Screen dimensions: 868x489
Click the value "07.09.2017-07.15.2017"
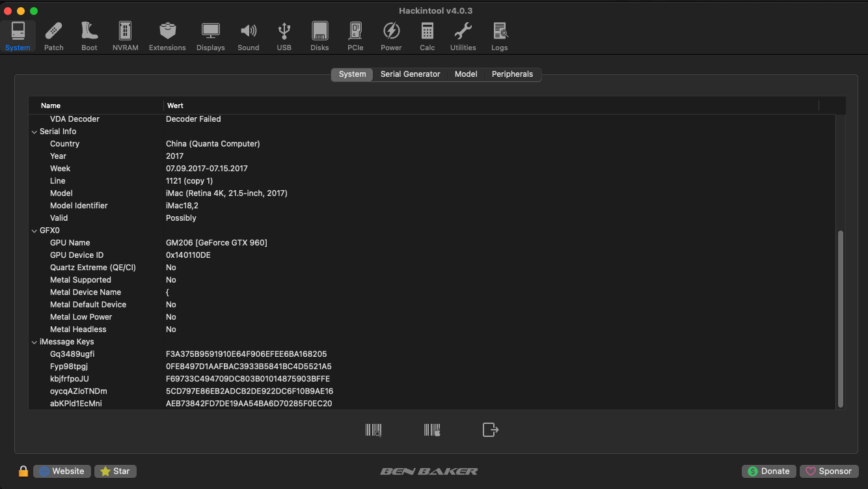click(x=207, y=169)
